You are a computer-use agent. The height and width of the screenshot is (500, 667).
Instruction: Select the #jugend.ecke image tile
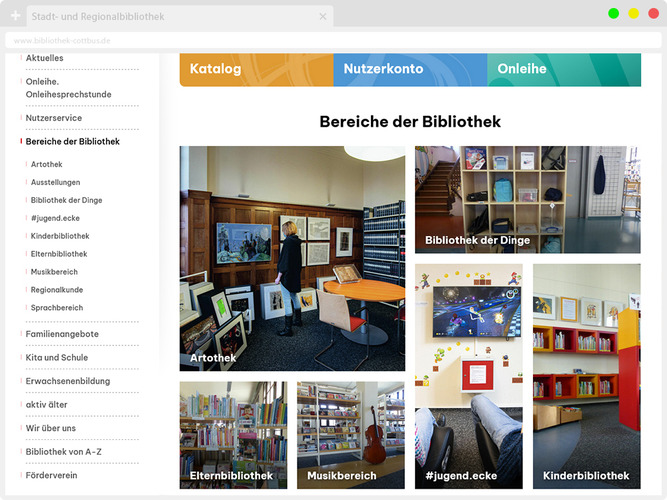(468, 376)
